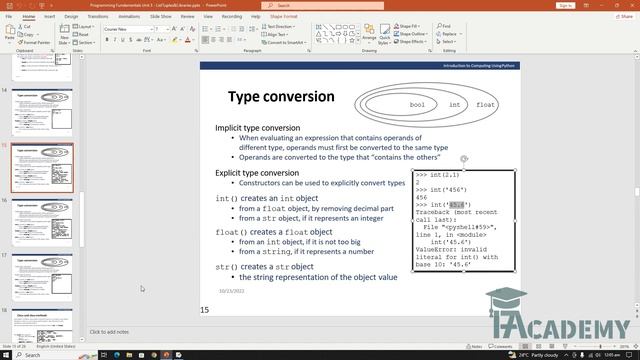Click font color red A swatch
The image size is (640, 360).
[188, 40]
